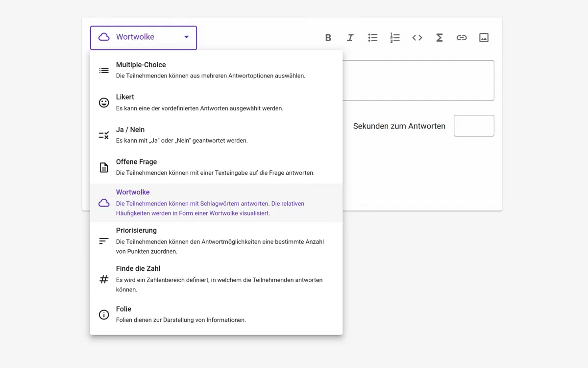588x368 pixels.
Task: Click inside the question text area
Action: [418, 80]
